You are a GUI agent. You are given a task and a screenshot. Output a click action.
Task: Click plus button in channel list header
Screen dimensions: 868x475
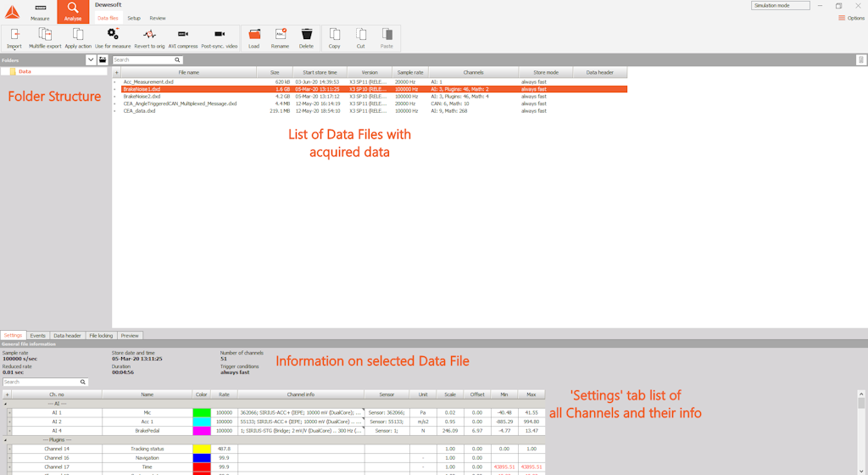pyautogui.click(x=7, y=394)
